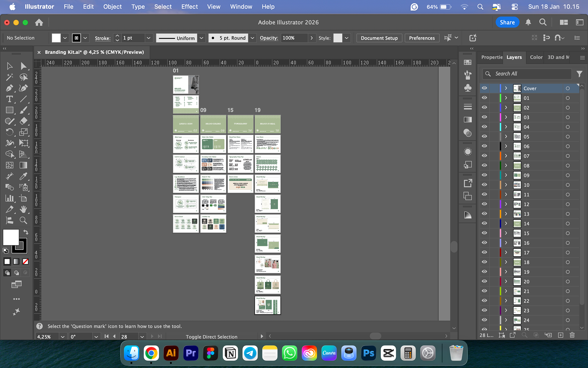Switch to the Color panel tab
The height and width of the screenshot is (368, 588).
[536, 57]
